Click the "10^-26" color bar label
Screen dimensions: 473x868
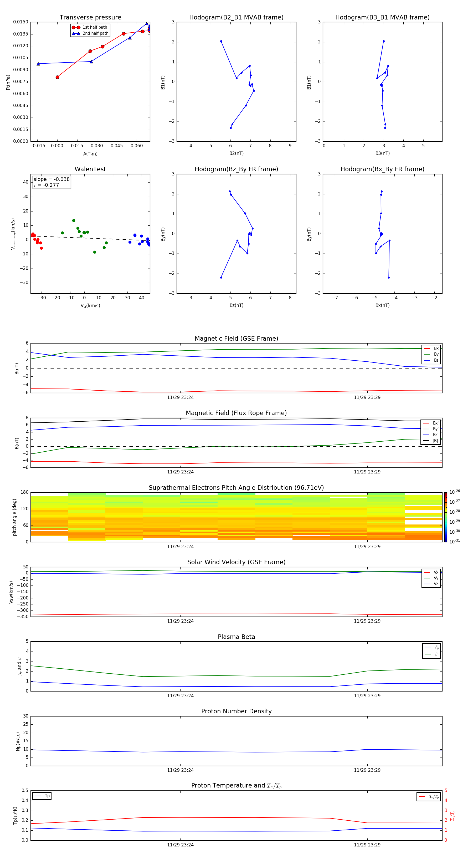[455, 492]
